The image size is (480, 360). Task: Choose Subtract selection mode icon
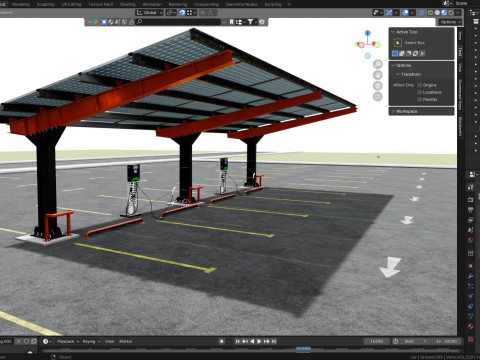[409, 53]
